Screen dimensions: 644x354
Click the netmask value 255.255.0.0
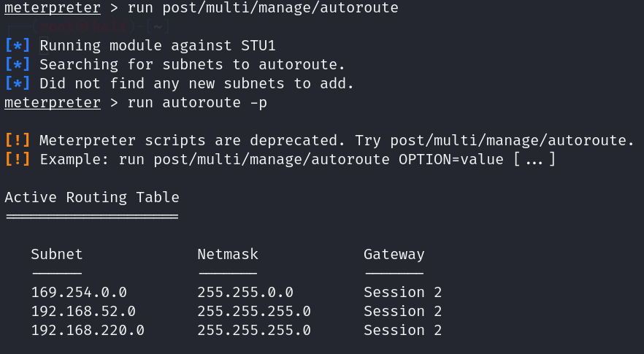245,293
